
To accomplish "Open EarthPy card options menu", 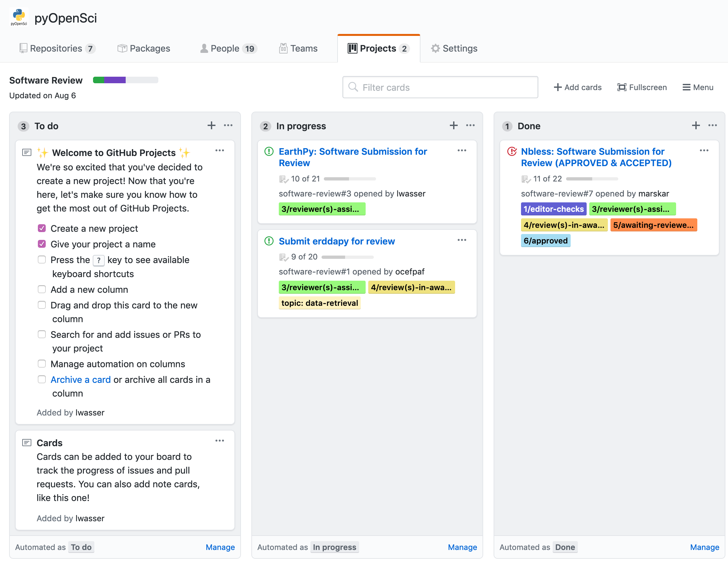I will (x=462, y=151).
